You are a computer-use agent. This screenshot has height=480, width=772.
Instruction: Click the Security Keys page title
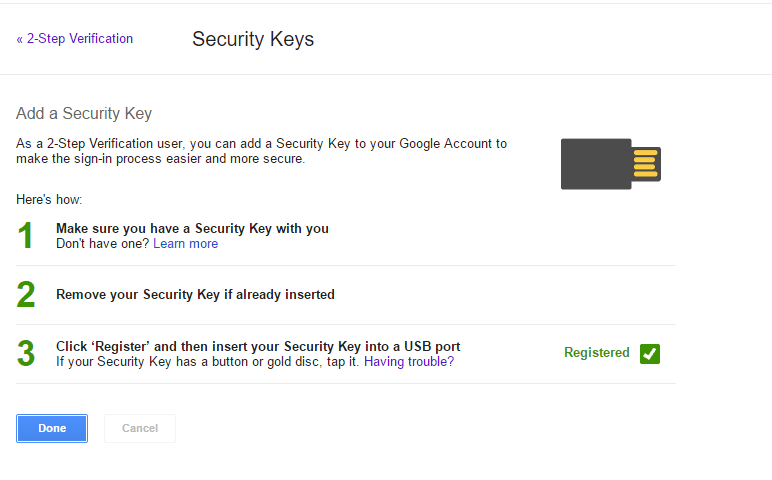coord(253,39)
